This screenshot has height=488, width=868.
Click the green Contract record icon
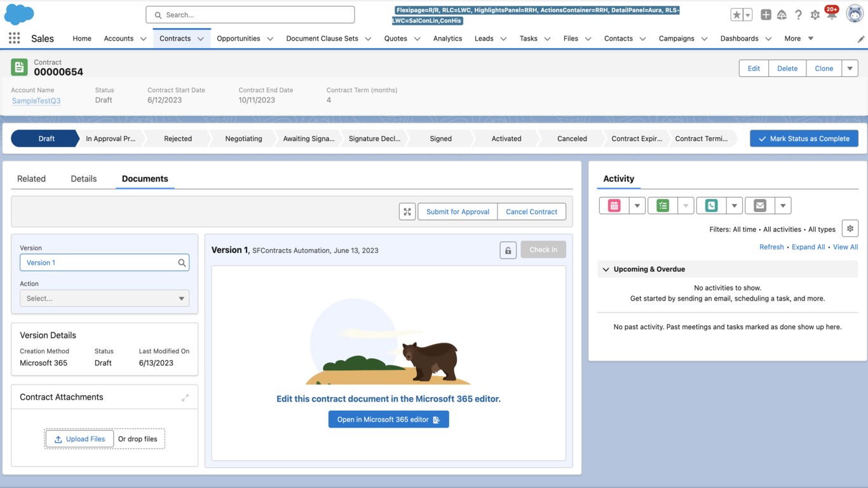[x=20, y=67]
